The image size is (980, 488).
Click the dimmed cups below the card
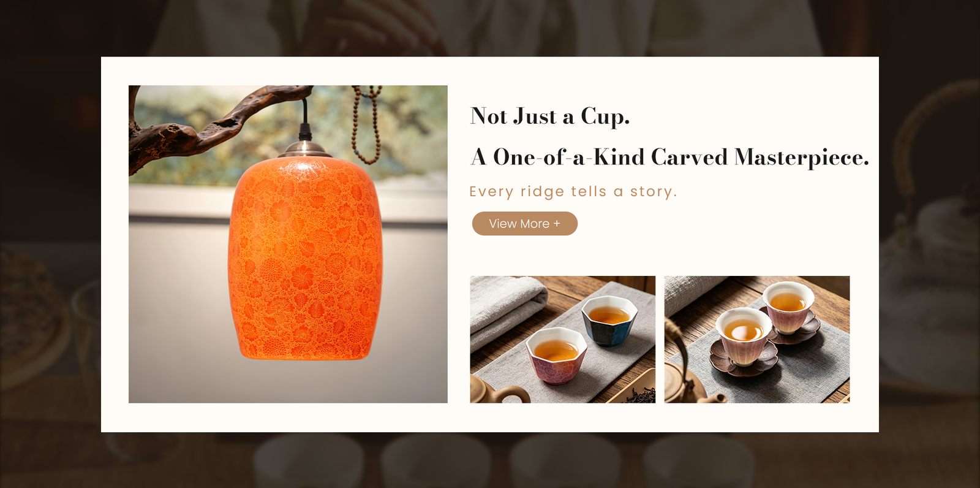coord(502,460)
